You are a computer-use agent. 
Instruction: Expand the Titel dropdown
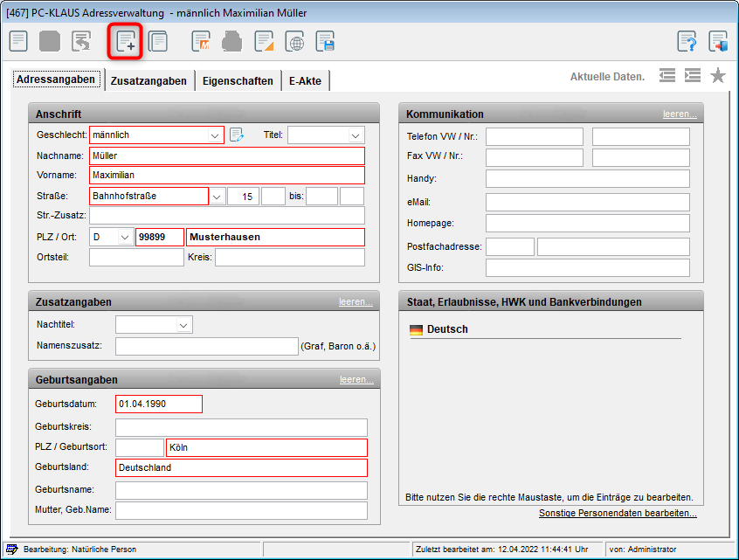click(356, 135)
